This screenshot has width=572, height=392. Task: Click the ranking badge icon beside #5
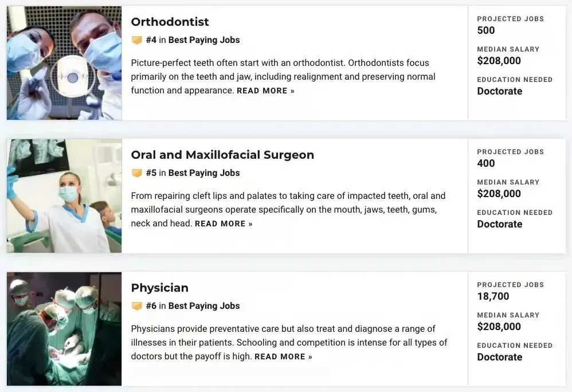136,173
